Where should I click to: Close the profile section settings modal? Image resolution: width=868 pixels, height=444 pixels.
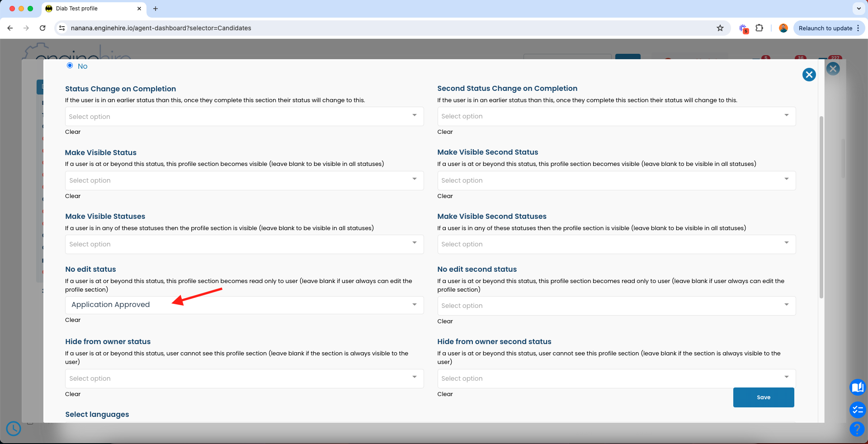point(809,75)
